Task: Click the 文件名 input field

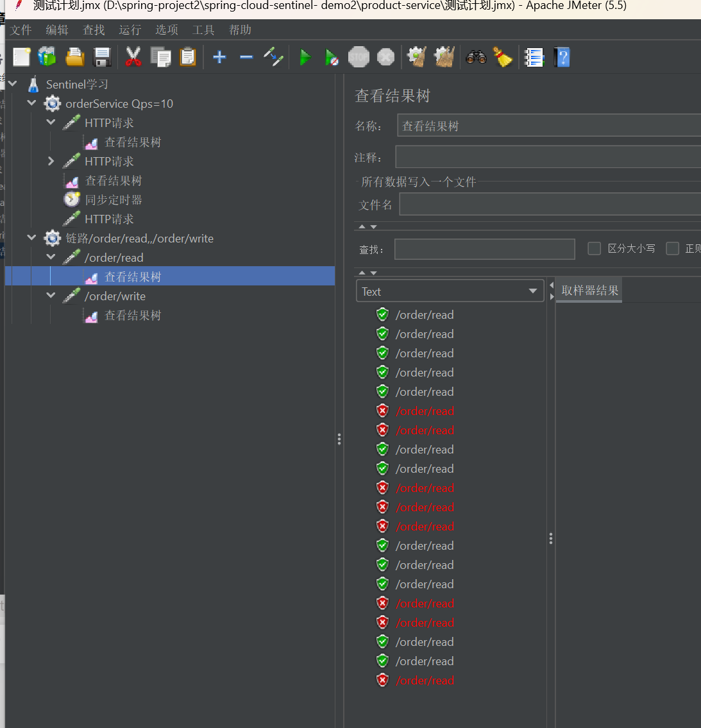Action: (x=550, y=204)
